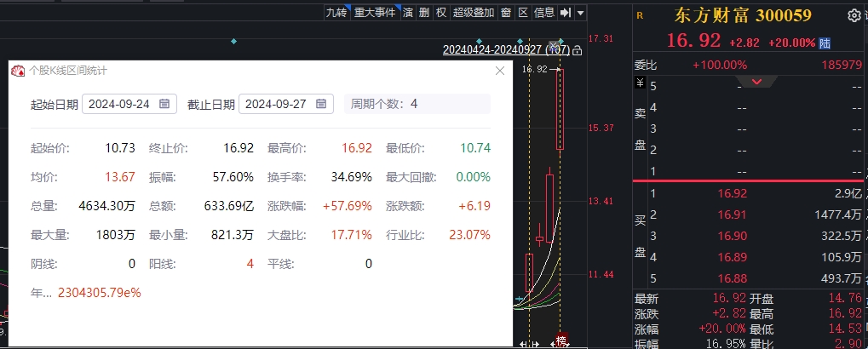Toggle the 权 adjustment button
This screenshot has height=349, width=868.
(441, 13)
